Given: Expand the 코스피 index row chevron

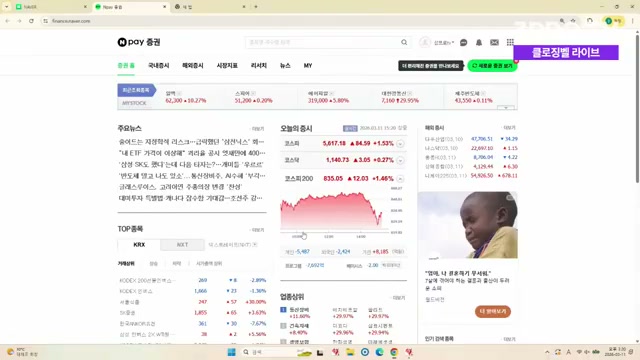Looking at the screenshot, I should point(400,144).
